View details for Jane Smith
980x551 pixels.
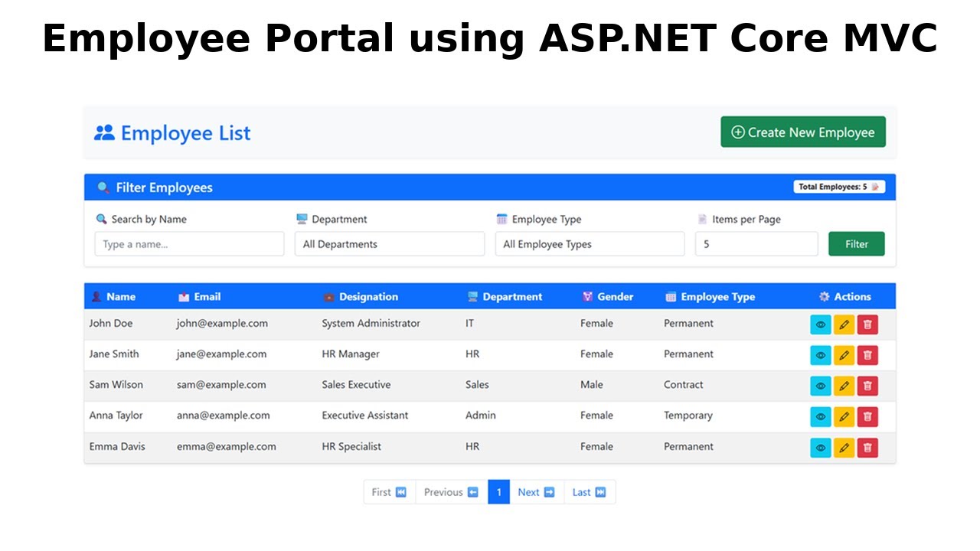tap(821, 355)
